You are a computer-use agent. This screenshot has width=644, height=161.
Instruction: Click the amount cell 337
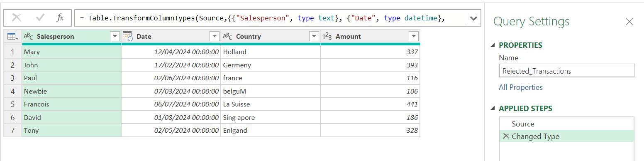(x=370, y=52)
